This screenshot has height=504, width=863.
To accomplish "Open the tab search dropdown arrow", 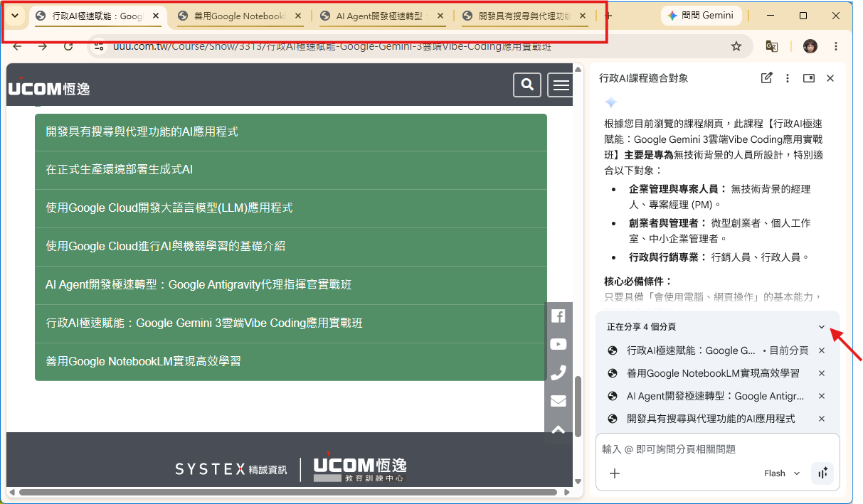I will [x=14, y=16].
